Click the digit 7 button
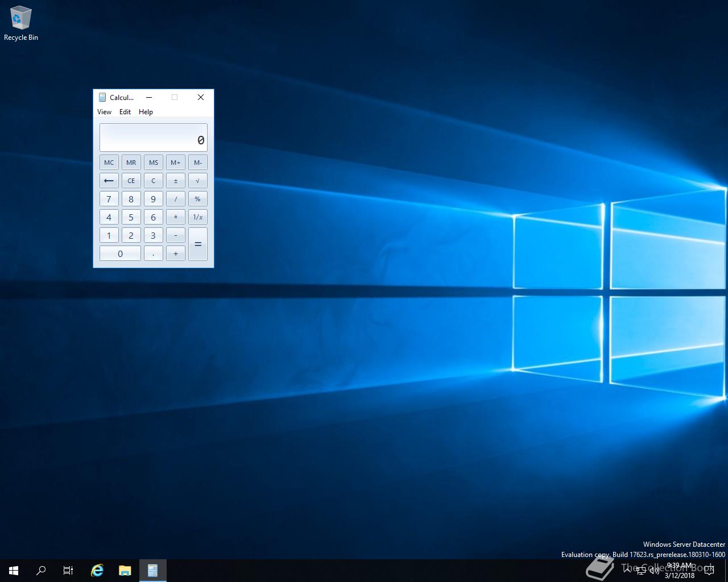728x582 pixels. 109,199
